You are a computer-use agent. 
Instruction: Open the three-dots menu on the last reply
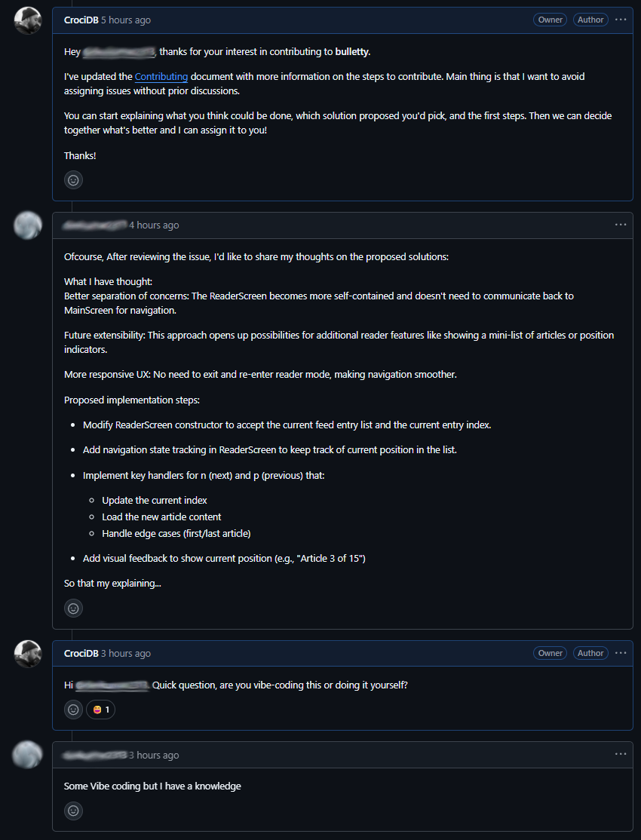pos(621,754)
